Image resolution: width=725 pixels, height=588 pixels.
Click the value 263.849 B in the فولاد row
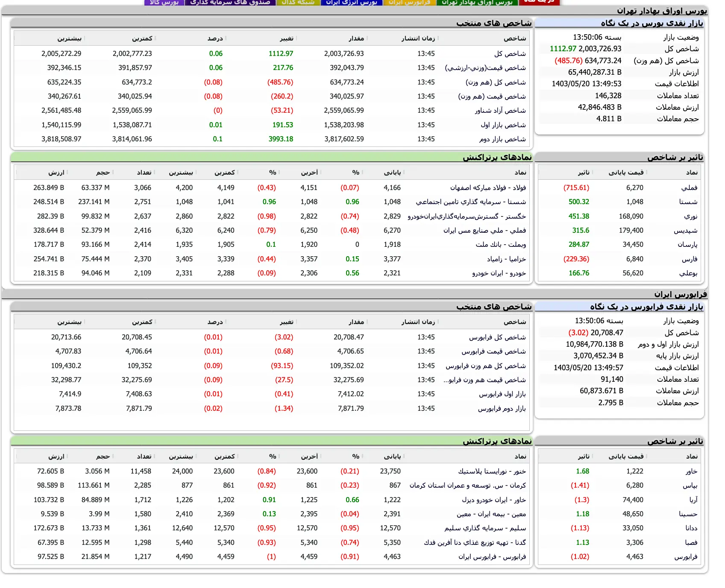[x=49, y=187]
